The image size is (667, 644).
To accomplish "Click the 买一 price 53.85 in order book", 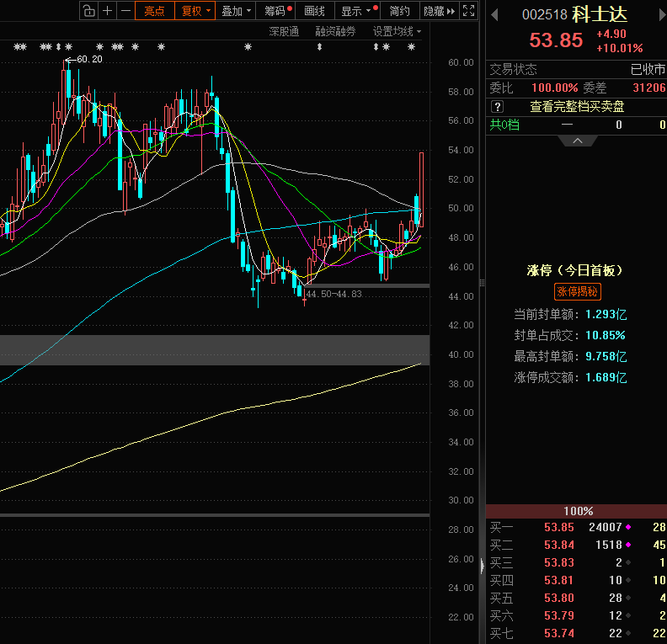I will 559,527.
